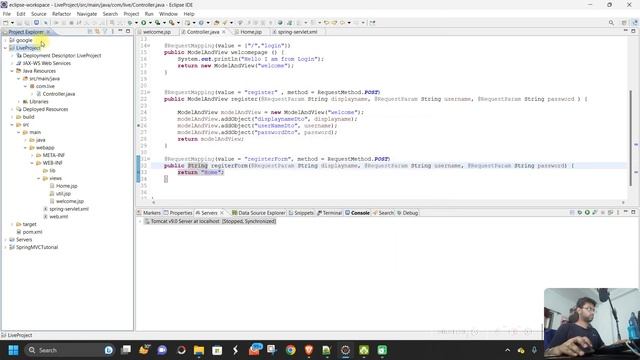
Task: Open the Source menu
Action: tap(39, 14)
